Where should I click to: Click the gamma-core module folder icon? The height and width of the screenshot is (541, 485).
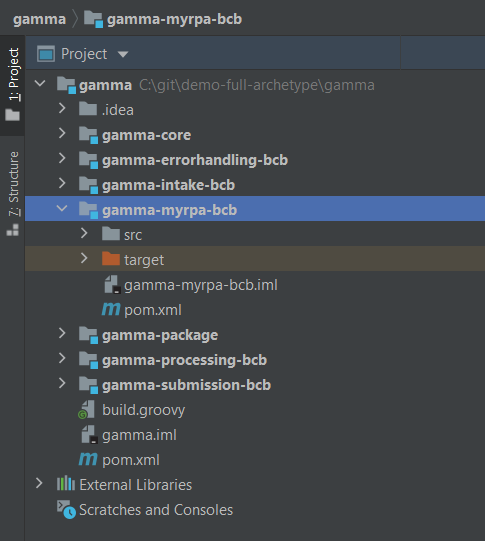click(88, 135)
